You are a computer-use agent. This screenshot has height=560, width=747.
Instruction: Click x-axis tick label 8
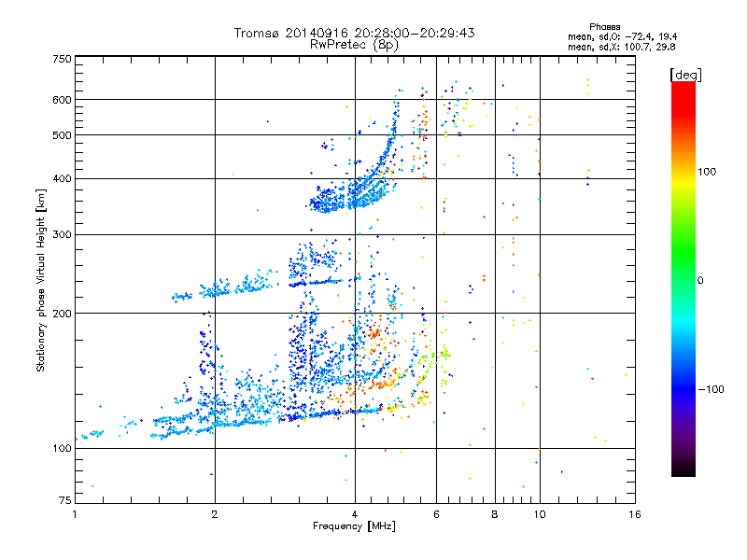click(495, 514)
